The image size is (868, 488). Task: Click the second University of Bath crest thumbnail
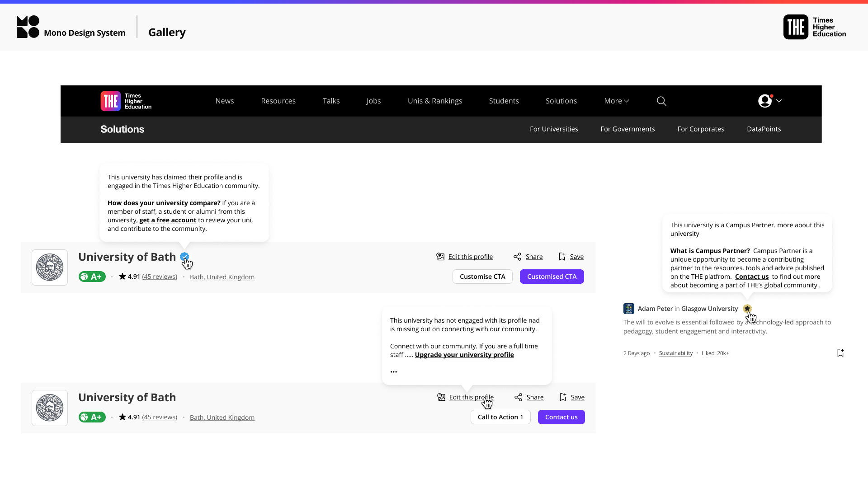50,408
